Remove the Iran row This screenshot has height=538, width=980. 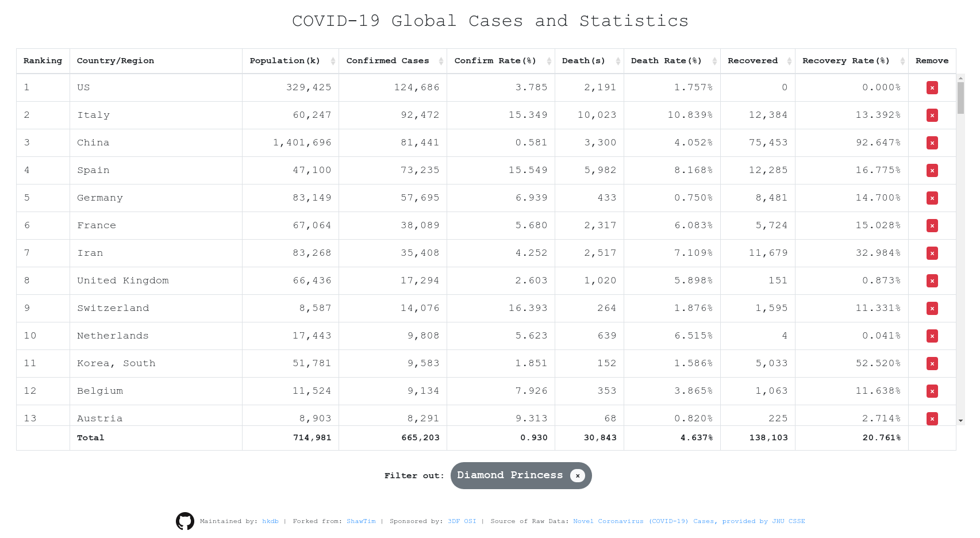(932, 253)
